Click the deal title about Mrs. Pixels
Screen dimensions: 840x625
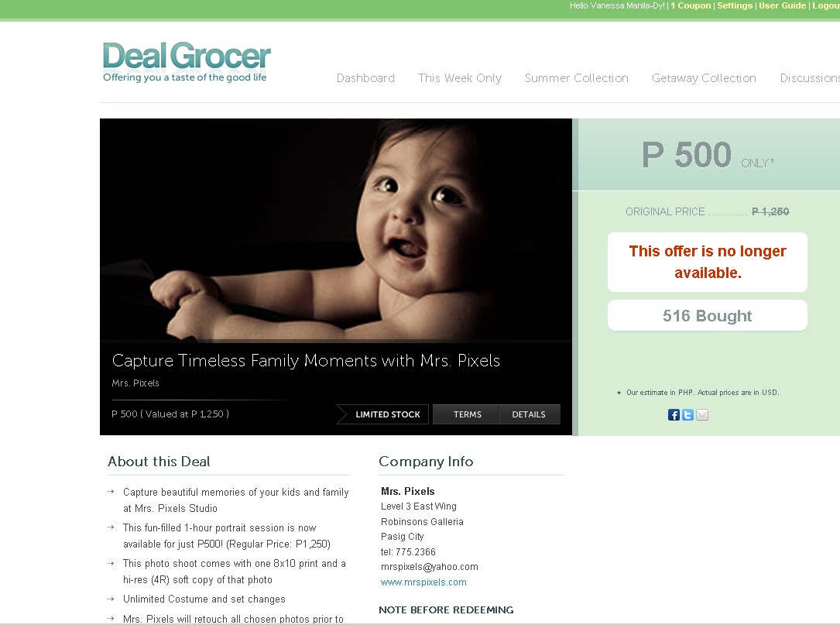(x=306, y=361)
